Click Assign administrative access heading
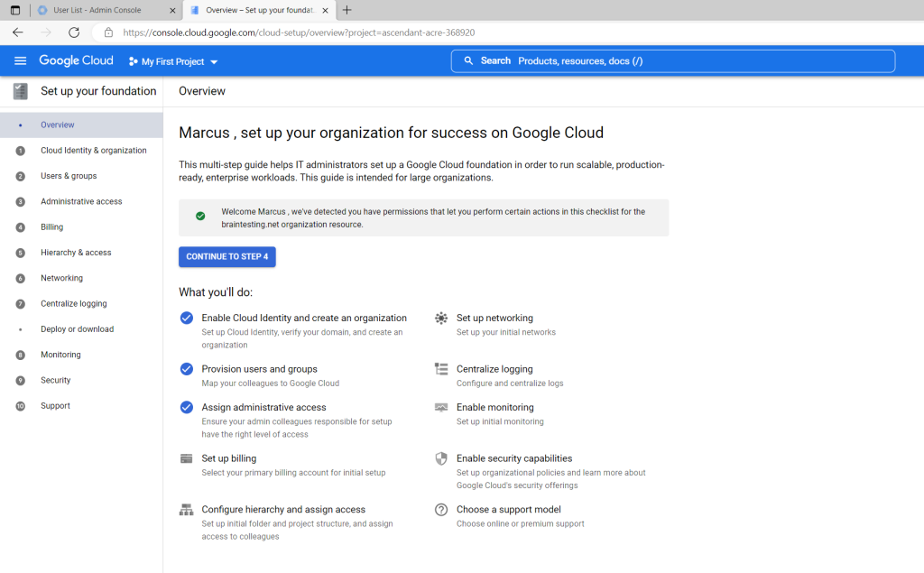 click(263, 407)
